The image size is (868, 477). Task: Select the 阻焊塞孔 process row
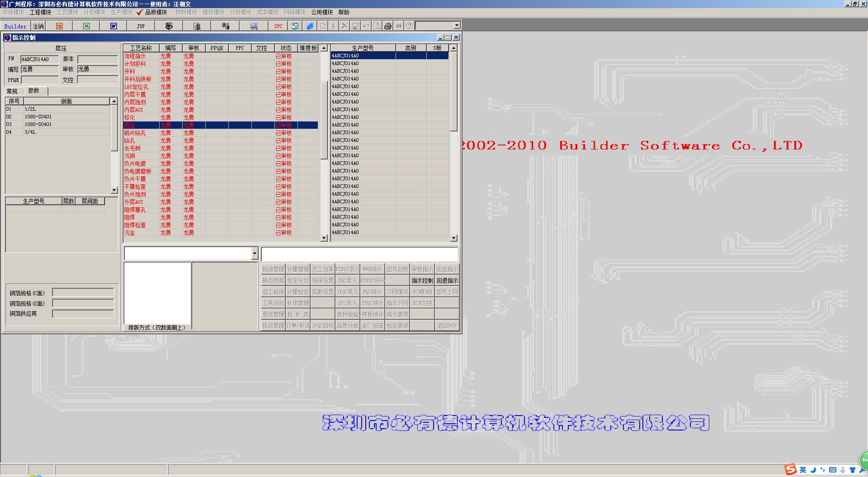pyautogui.click(x=135, y=210)
